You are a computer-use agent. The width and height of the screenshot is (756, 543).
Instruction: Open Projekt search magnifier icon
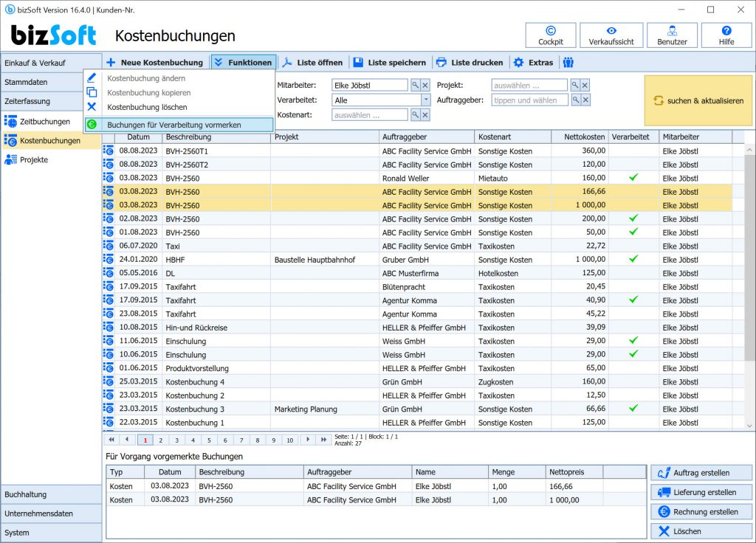pos(574,86)
